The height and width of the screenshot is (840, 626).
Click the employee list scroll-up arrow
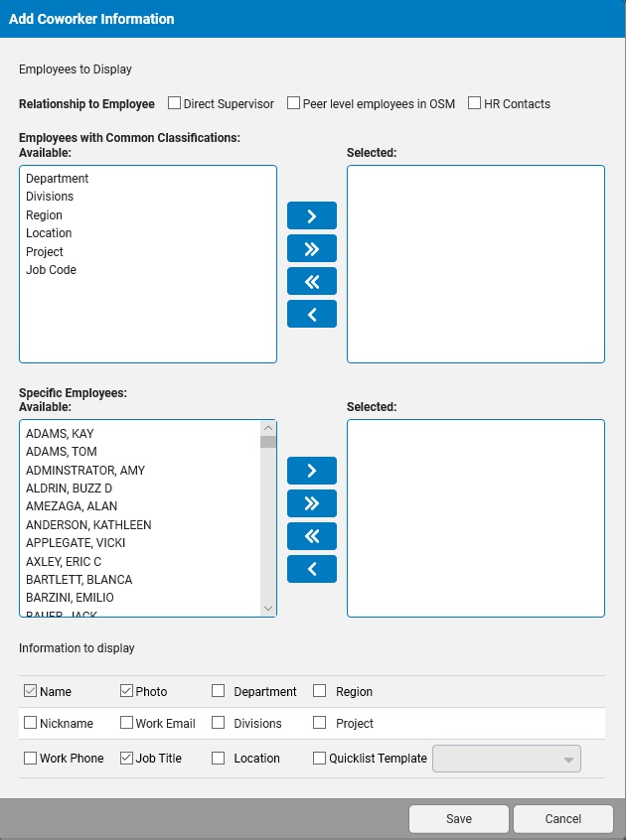click(268, 428)
